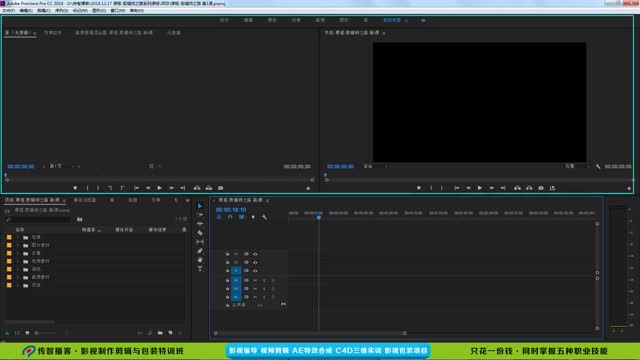The height and width of the screenshot is (360, 640).
Task: Sort project items by 帧速率 column
Action: coord(89,230)
